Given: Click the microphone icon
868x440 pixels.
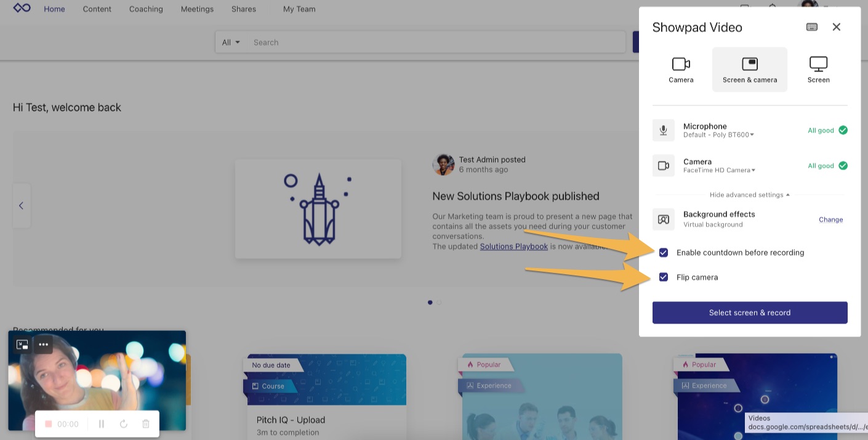Looking at the screenshot, I should click(664, 130).
